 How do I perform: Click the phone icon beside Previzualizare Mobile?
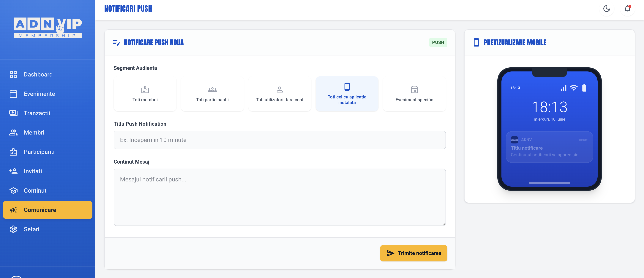coord(476,42)
